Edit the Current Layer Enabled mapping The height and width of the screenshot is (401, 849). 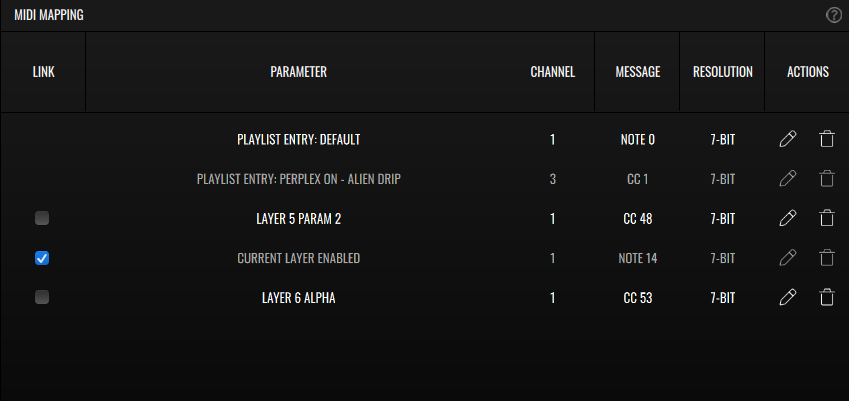788,258
